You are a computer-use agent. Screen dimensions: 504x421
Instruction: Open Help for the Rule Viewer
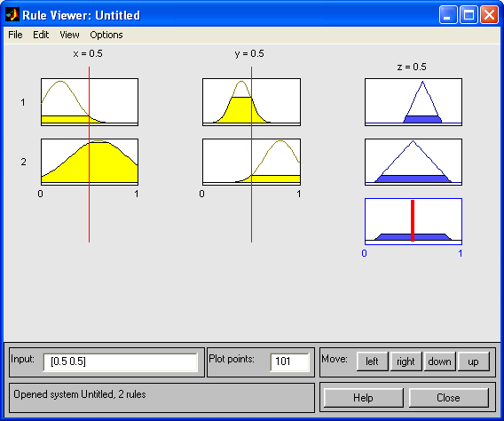363,398
